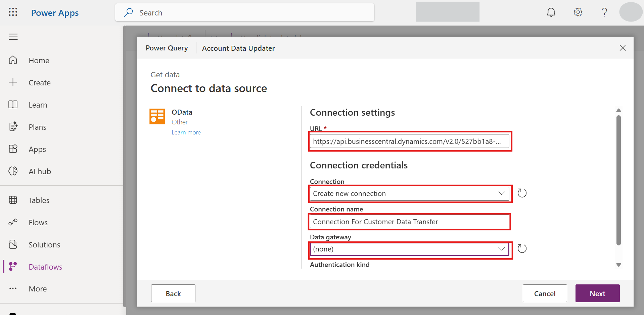Go to Dataflows in sidebar
644x315 pixels.
(45, 267)
